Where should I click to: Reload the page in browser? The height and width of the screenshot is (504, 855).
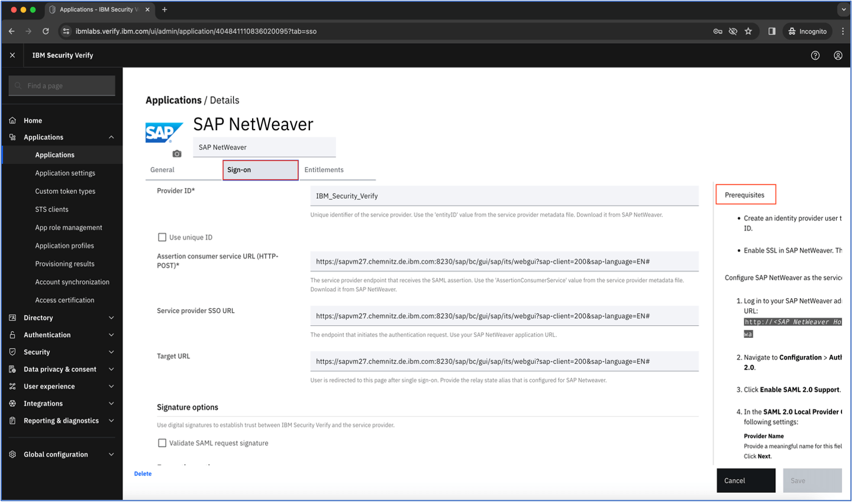pyautogui.click(x=46, y=31)
